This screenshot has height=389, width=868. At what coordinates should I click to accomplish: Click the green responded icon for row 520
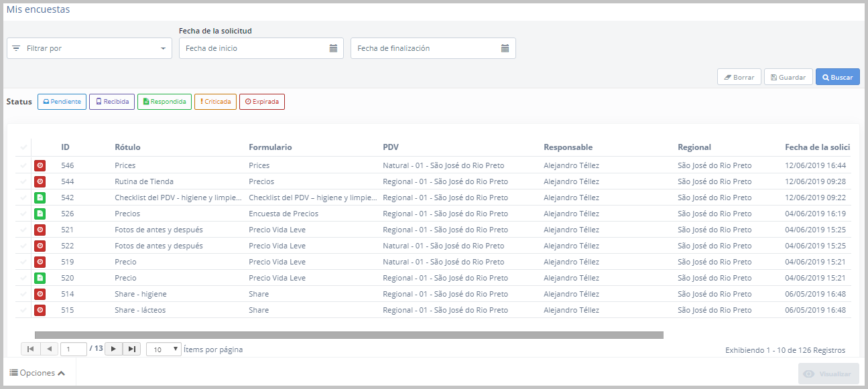[40, 278]
